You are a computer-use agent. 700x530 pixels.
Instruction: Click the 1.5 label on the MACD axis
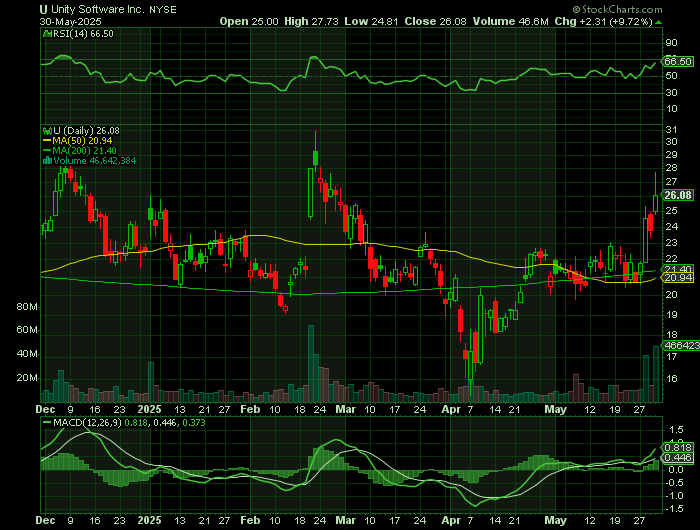[676, 430]
